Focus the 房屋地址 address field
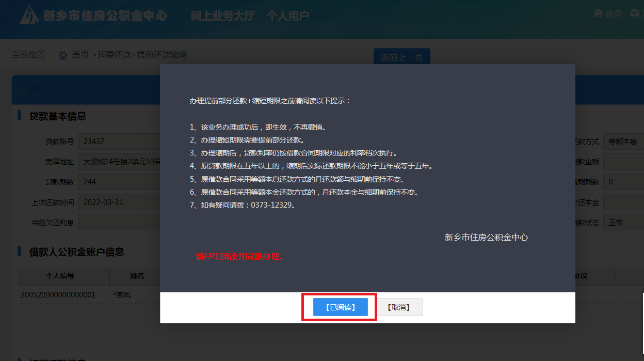The height and width of the screenshot is (361, 644). coord(119,162)
